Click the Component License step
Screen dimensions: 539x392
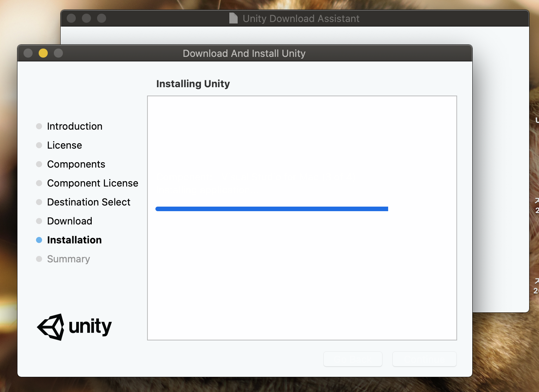92,183
